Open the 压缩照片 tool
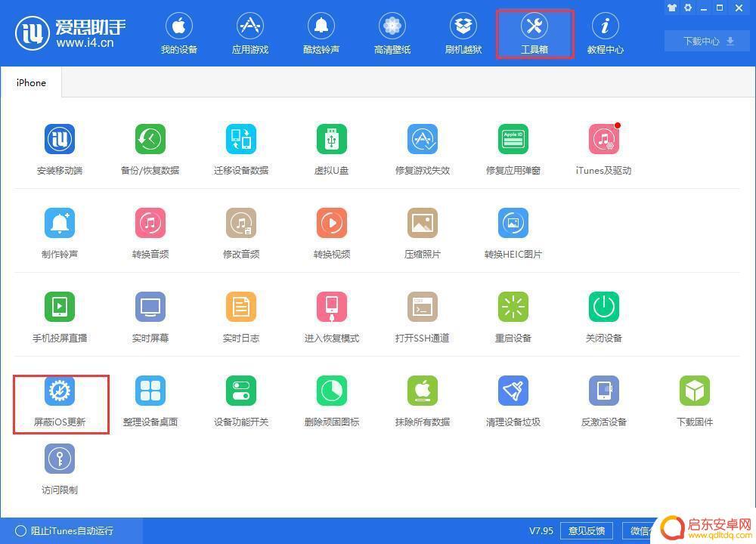The image size is (756, 544). pyautogui.click(x=423, y=223)
